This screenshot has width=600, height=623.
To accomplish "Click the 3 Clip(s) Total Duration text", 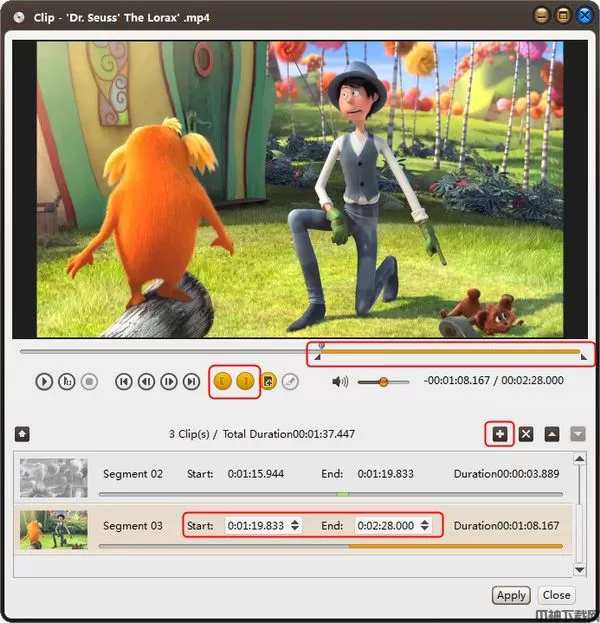I will point(262,434).
